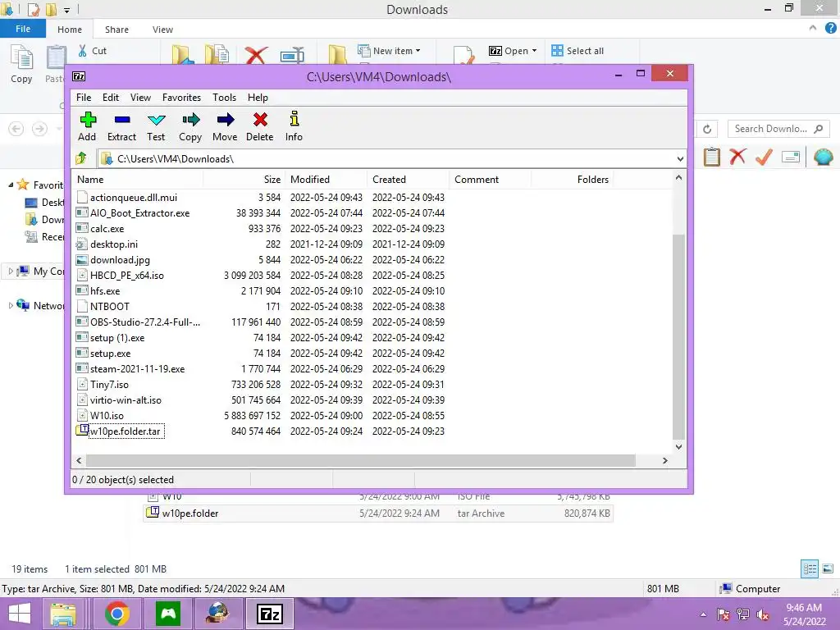Show hidden system tray icons
This screenshot has width=840, height=630.
tap(703, 614)
